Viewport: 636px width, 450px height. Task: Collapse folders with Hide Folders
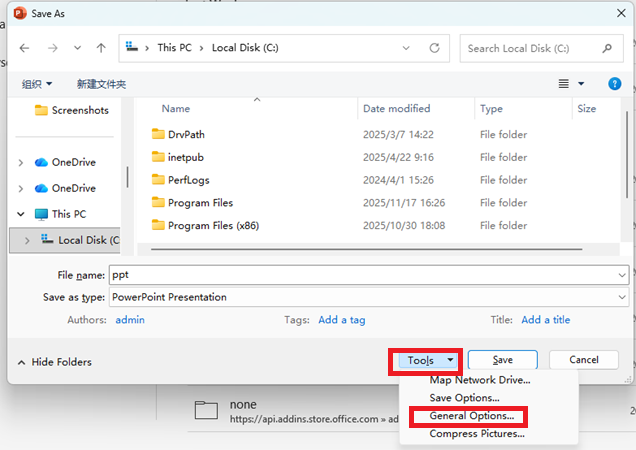[x=55, y=362]
